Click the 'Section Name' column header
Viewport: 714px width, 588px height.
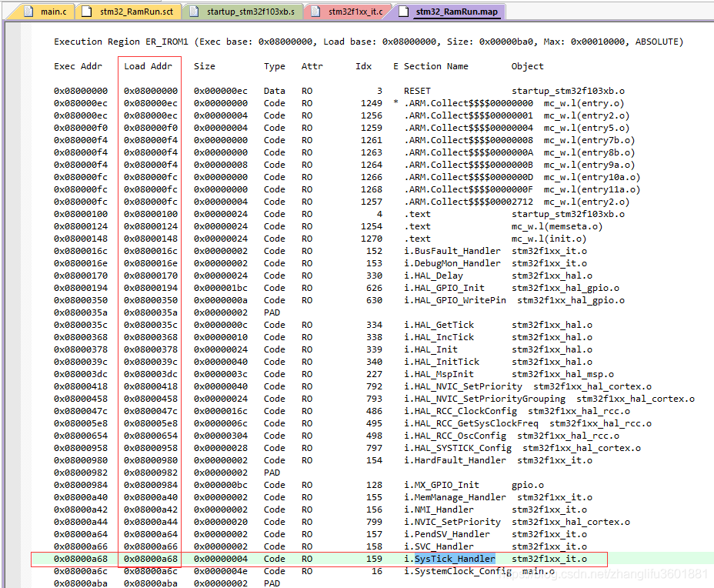pos(435,66)
